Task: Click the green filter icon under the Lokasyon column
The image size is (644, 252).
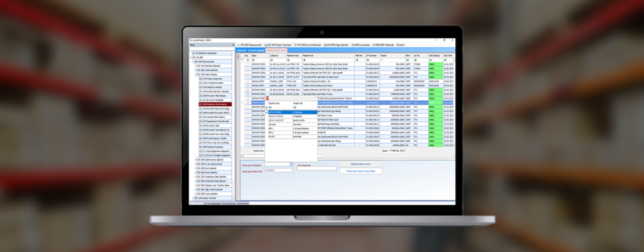Action: pos(271,60)
